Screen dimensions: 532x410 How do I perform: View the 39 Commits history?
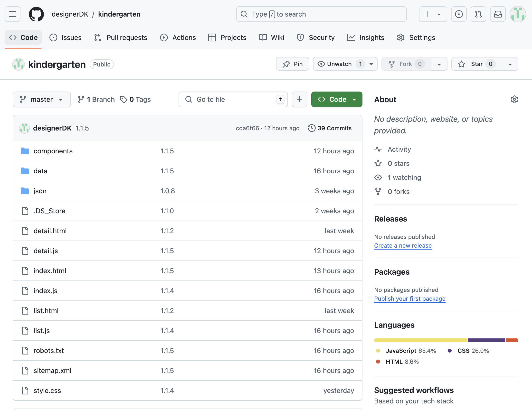tap(330, 128)
